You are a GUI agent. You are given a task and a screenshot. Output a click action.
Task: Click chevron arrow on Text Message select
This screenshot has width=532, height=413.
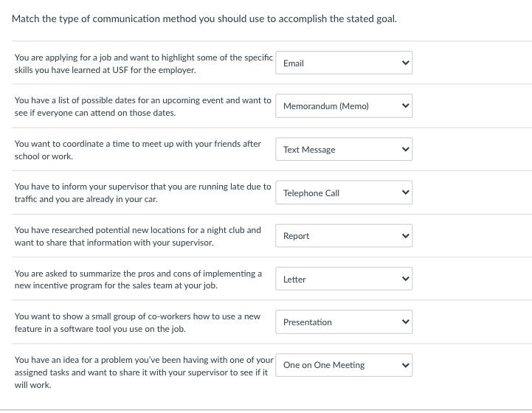click(x=404, y=150)
